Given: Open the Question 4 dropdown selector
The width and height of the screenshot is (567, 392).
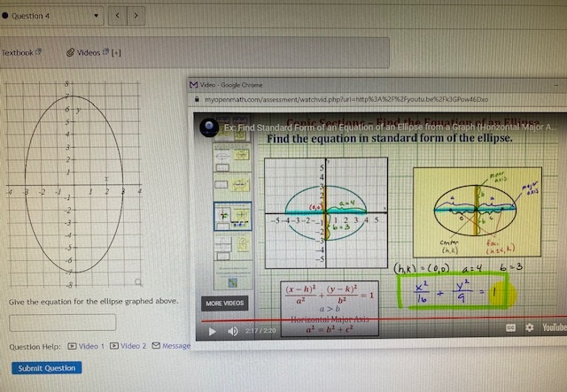Looking at the screenshot, I should click(51, 16).
